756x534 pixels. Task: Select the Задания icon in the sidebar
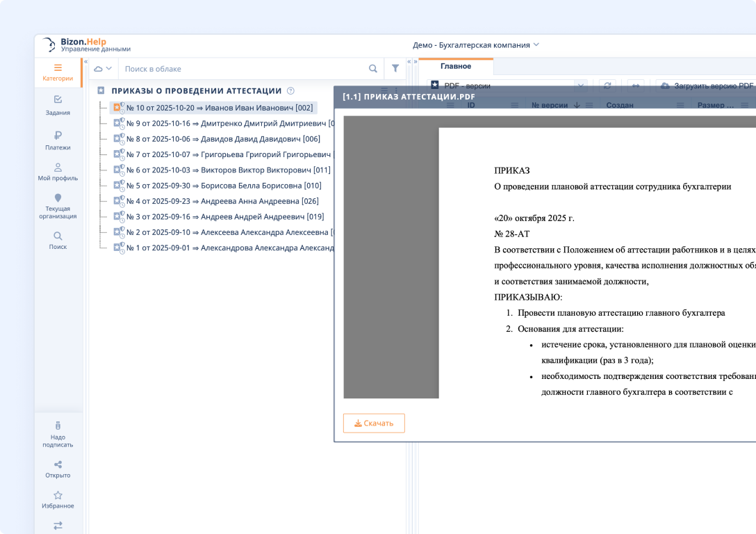(x=58, y=105)
